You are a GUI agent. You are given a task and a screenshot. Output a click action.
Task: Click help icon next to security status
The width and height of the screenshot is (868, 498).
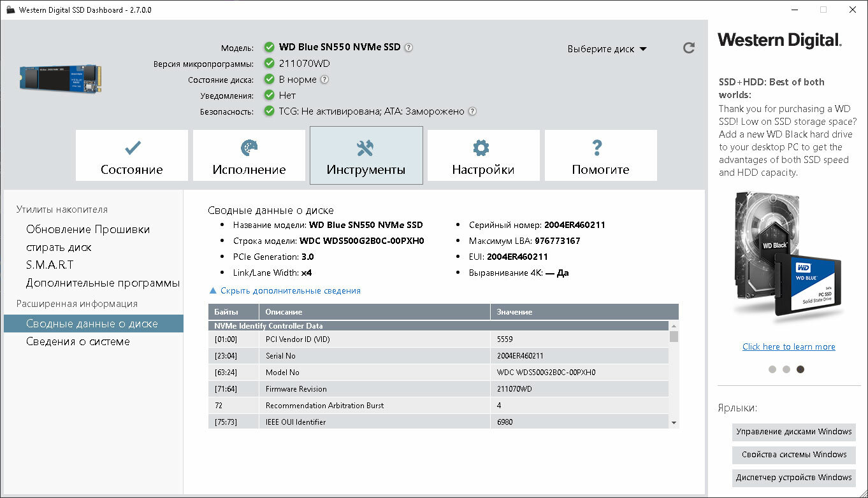pos(472,111)
